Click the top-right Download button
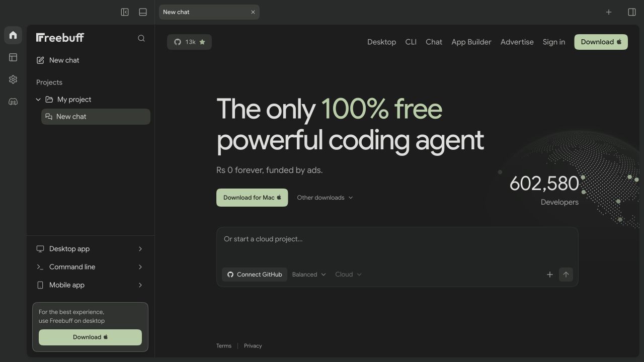The image size is (644, 362). (x=601, y=42)
